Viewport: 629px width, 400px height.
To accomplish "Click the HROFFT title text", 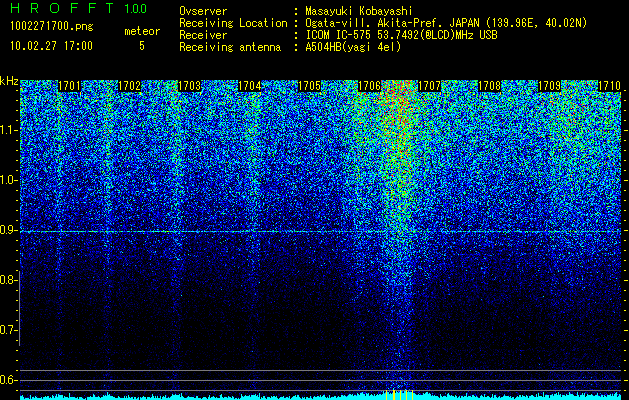I will 62,8.
